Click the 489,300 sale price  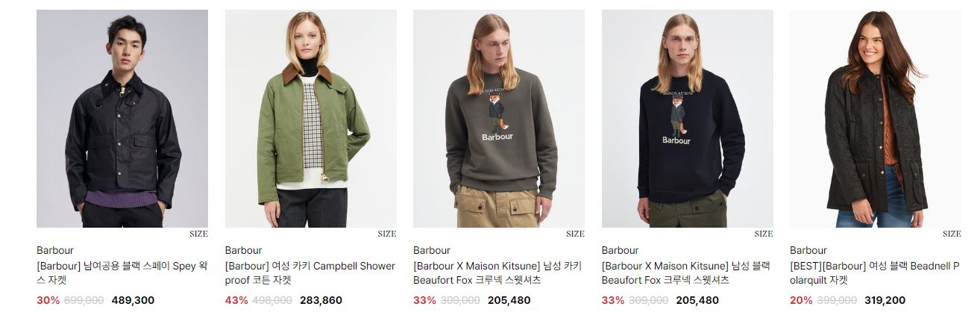[x=133, y=300]
